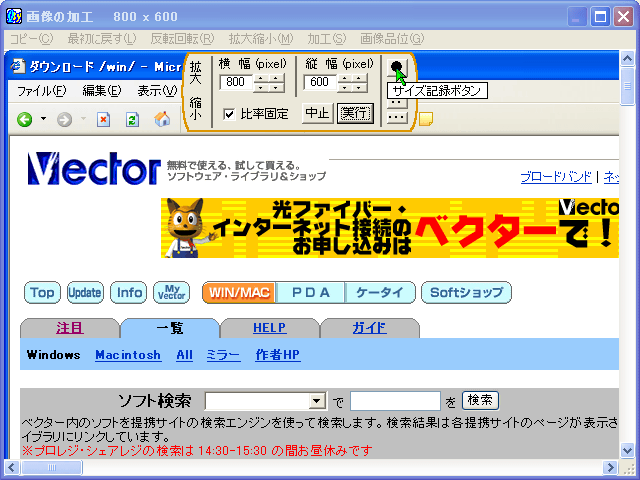640x480 pixels.
Task: Open the 拡大縮小(M) menu
Action: click(261, 39)
